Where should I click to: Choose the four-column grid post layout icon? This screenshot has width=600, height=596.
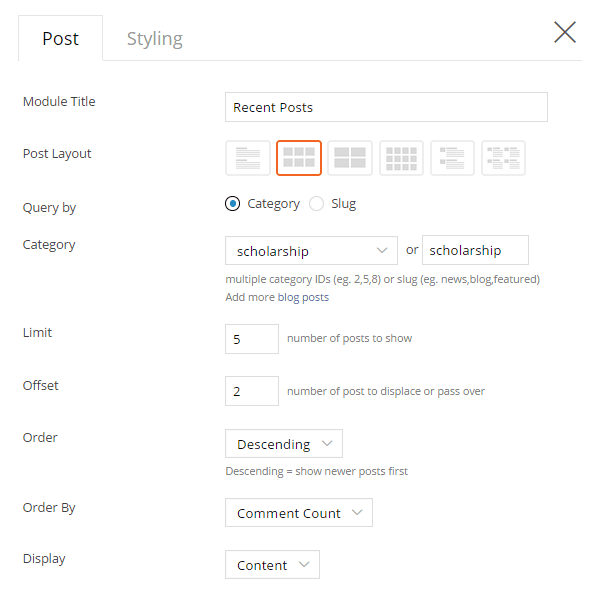(401, 158)
